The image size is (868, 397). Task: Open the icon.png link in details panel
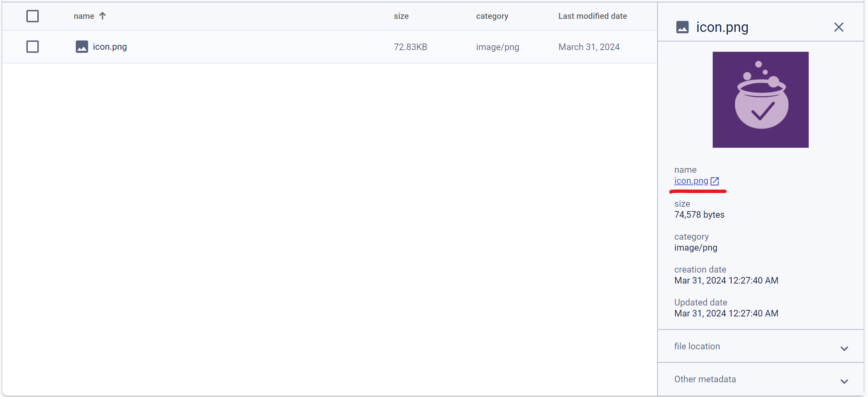pos(691,181)
